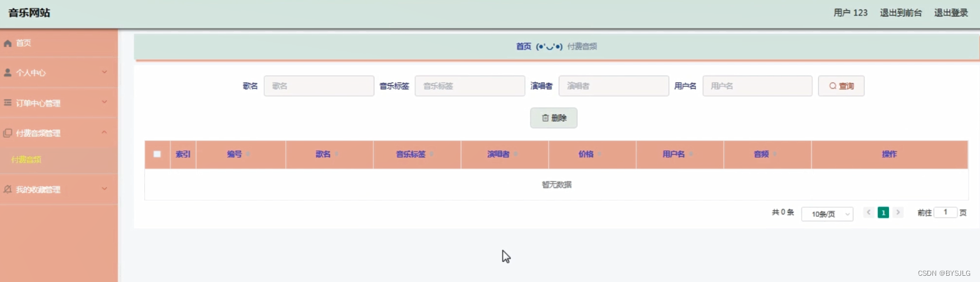Click the 付费音频 breadcrumb text
The image size is (980, 282).
[582, 46]
